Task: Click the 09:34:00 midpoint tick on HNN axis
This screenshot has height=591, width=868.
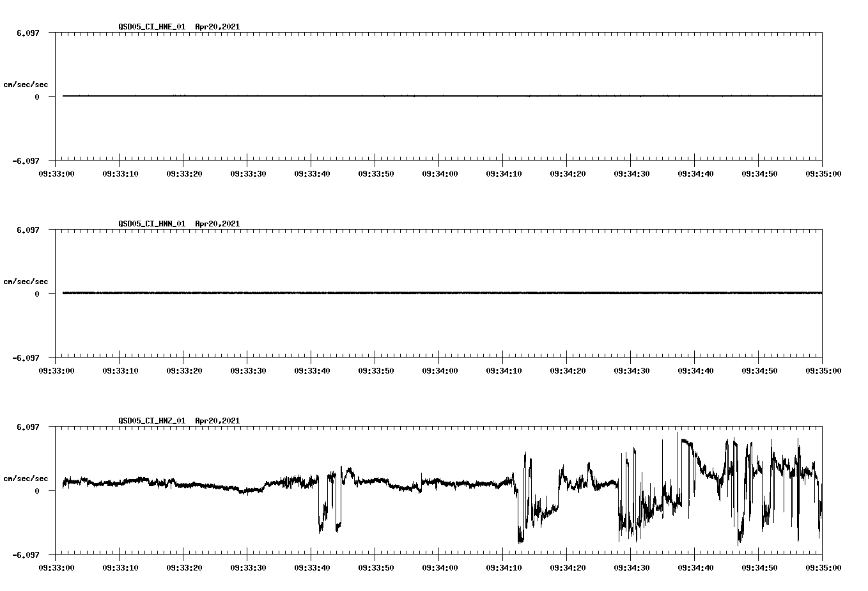Action: 441,368
